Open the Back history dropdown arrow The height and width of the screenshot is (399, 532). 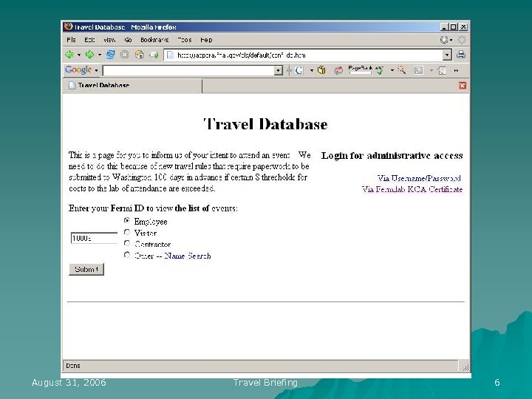[79, 55]
